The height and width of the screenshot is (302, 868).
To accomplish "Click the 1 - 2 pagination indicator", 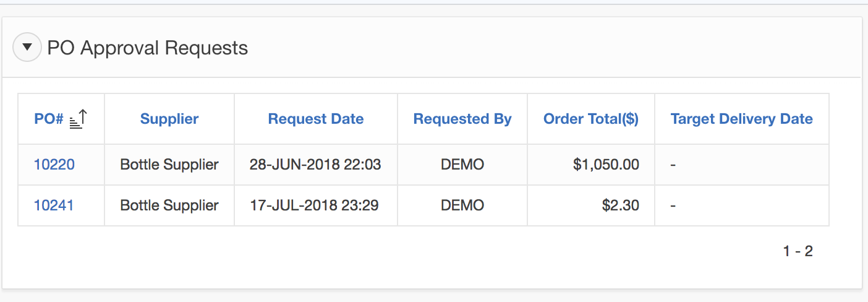I will [798, 251].
